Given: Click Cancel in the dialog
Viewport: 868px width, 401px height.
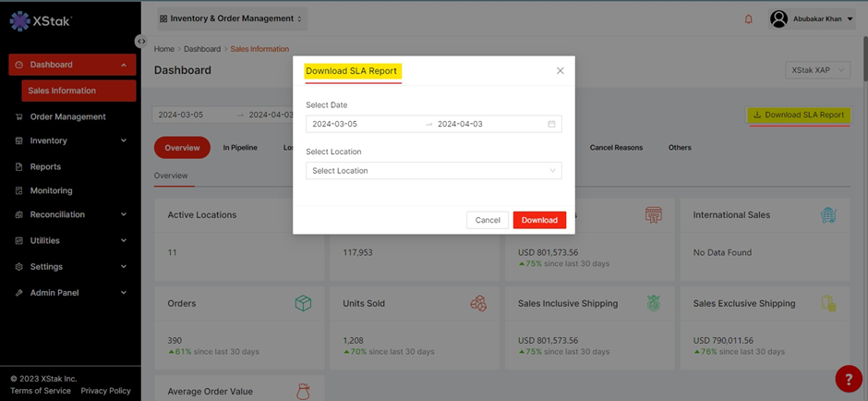Looking at the screenshot, I should click(488, 220).
